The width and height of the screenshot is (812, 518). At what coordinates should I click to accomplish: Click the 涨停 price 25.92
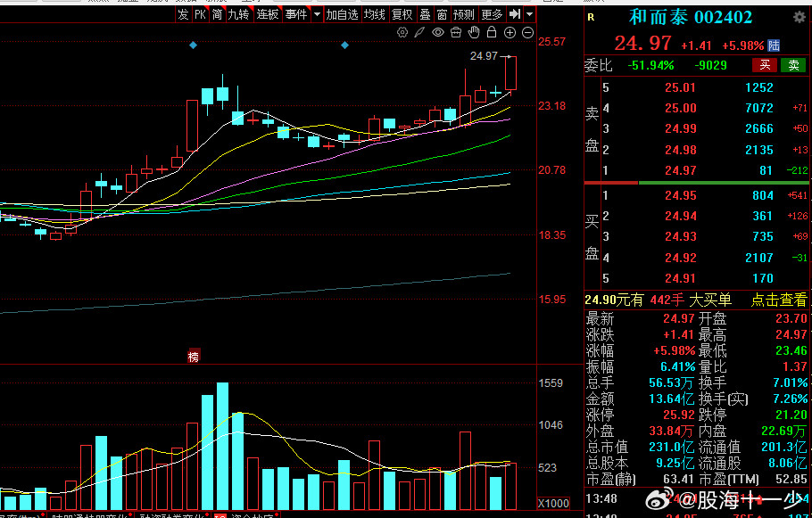(679, 415)
